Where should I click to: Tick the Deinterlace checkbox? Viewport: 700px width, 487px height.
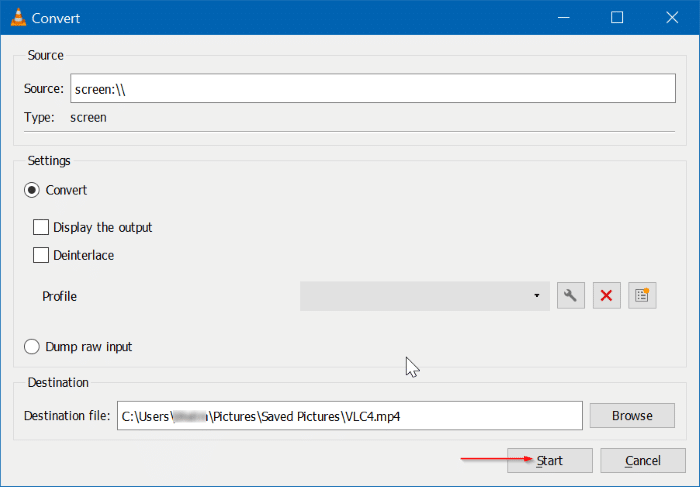[x=41, y=255]
